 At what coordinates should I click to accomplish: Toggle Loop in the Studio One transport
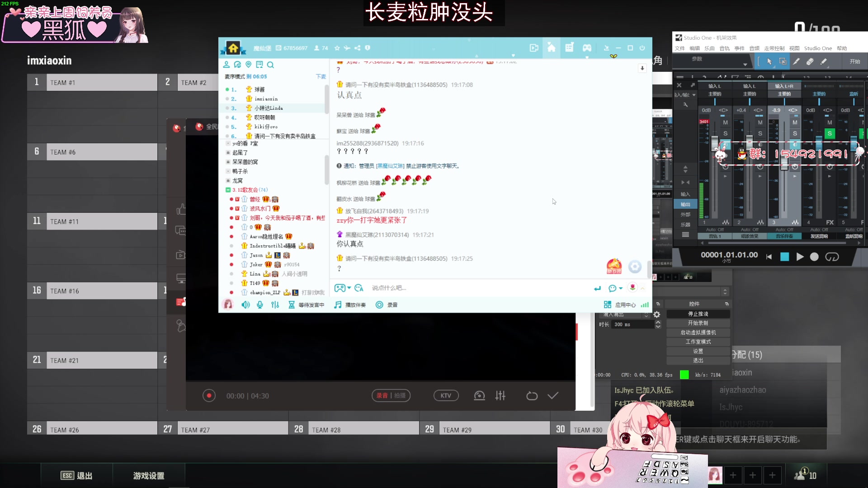[832, 257]
